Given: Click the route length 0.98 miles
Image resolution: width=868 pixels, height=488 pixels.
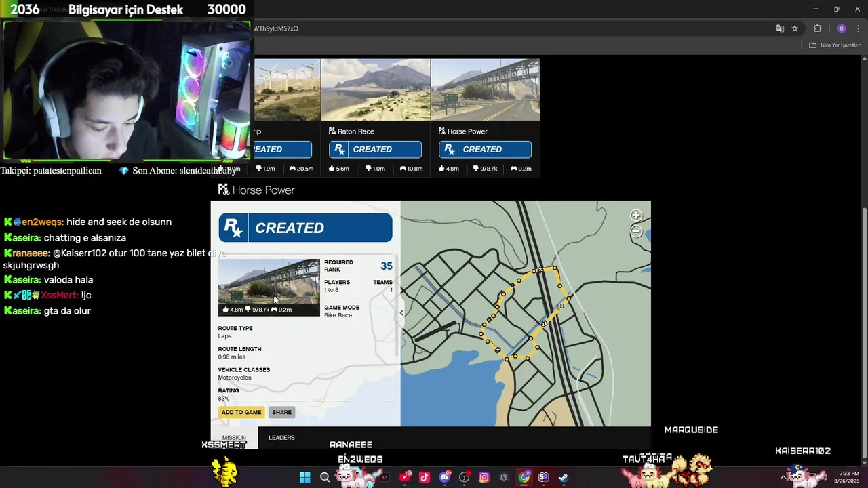Looking at the screenshot, I should [232, 357].
